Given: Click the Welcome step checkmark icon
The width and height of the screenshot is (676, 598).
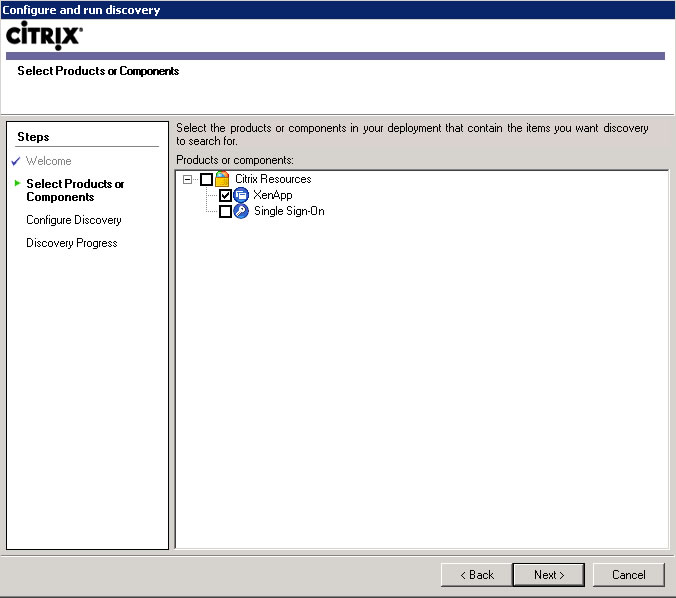Looking at the screenshot, I should [16, 161].
